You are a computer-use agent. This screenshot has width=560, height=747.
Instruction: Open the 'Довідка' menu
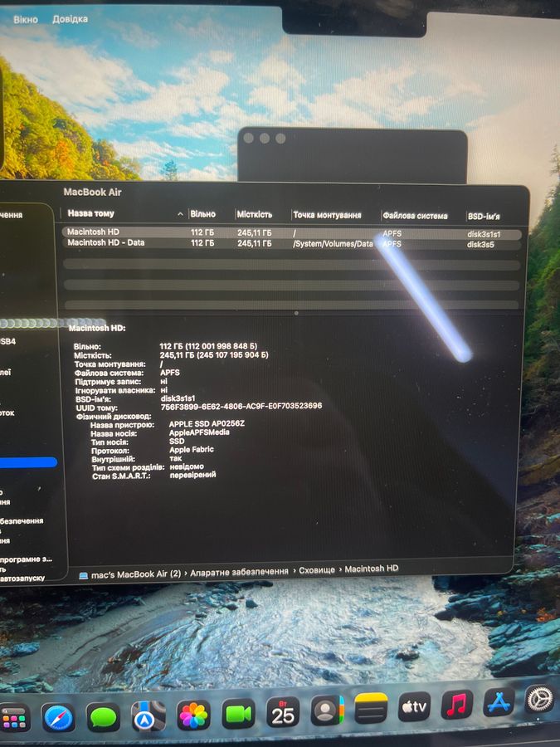[70, 19]
